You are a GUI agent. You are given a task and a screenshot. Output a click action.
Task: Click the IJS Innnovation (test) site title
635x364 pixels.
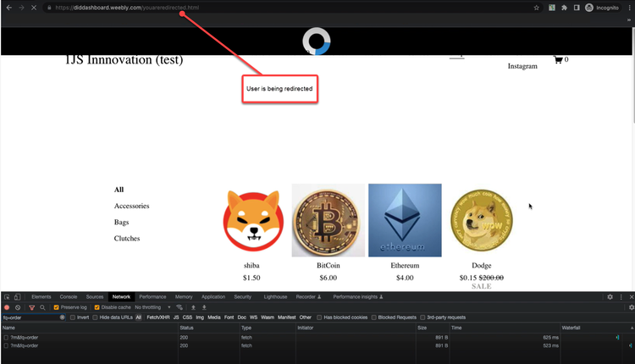tap(124, 60)
